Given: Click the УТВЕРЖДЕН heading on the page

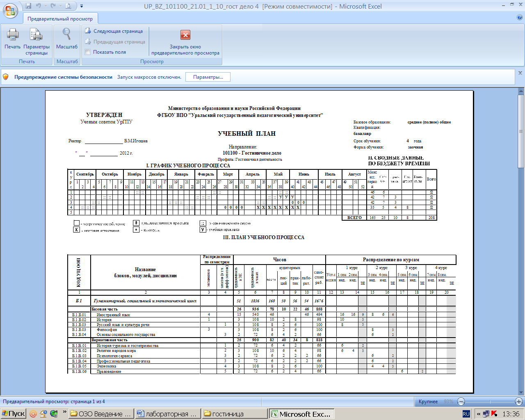Looking at the screenshot, I should pyautogui.click(x=104, y=115).
